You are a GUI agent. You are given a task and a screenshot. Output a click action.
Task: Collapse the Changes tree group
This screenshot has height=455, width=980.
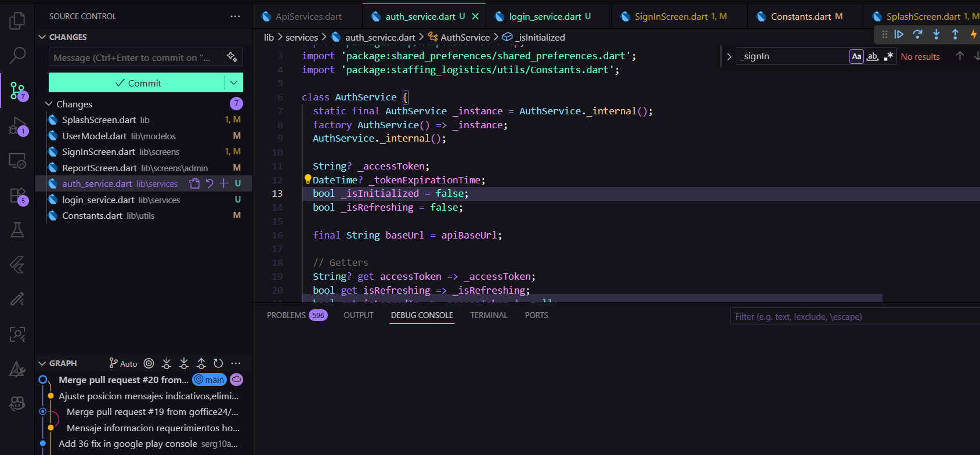[49, 104]
